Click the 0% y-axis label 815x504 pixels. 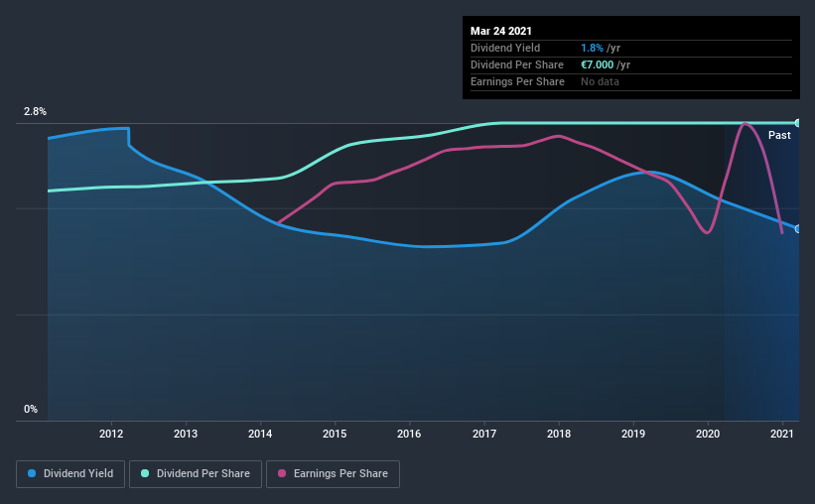point(31,410)
